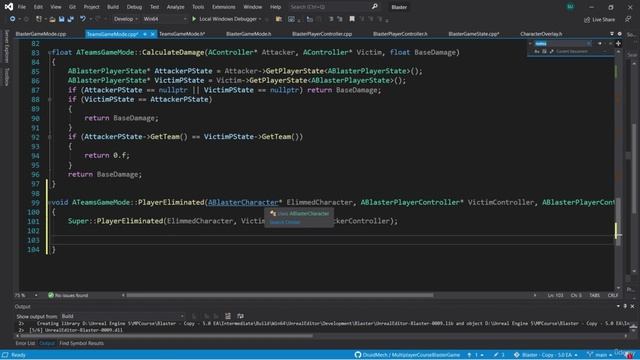The width and height of the screenshot is (640, 360).
Task: Open Show output from Build dropdown
Action: (122, 316)
